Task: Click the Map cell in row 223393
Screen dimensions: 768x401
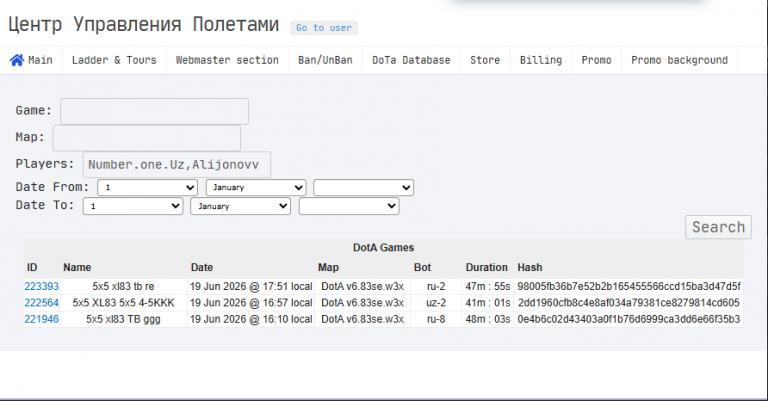Action: [x=362, y=286]
